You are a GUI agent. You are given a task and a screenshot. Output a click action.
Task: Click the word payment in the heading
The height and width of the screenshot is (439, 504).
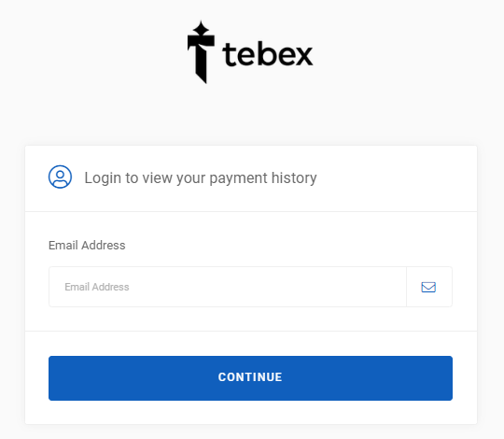pos(239,178)
